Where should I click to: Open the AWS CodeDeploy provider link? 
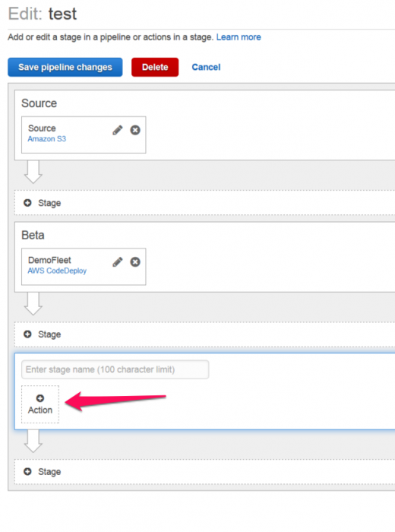(57, 271)
